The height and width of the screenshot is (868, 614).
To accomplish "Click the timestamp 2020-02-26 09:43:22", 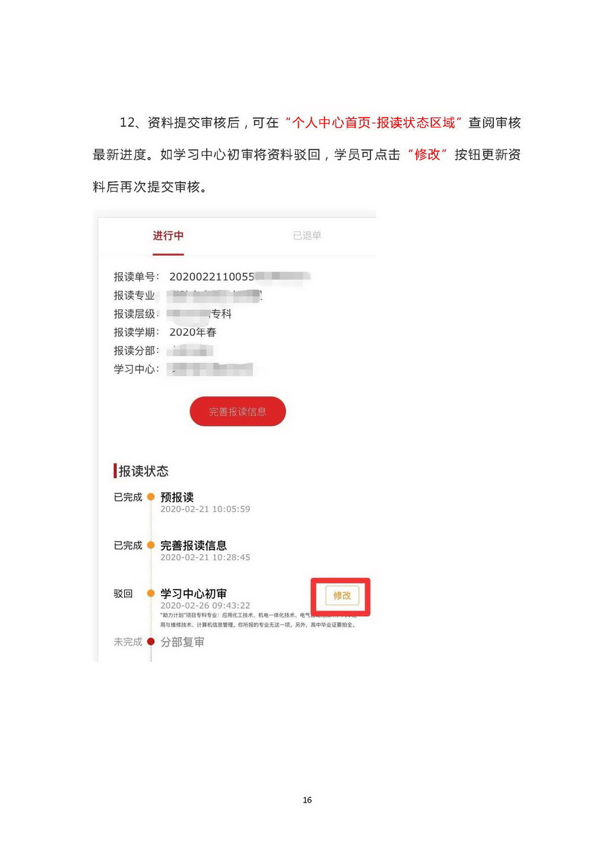I will point(205,605).
